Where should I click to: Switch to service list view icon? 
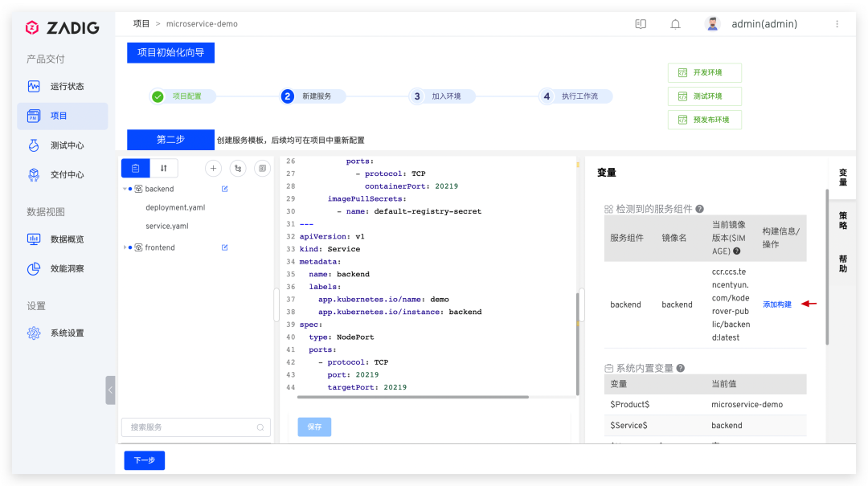tap(136, 168)
